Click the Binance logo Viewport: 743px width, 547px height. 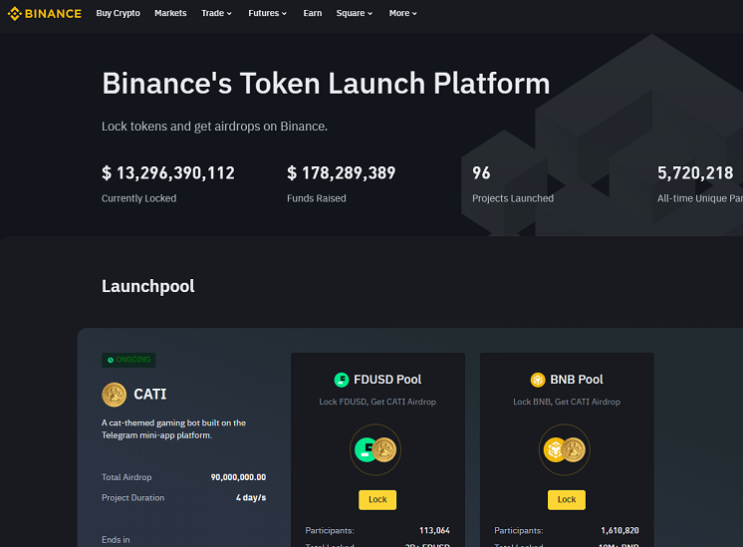[x=45, y=13]
